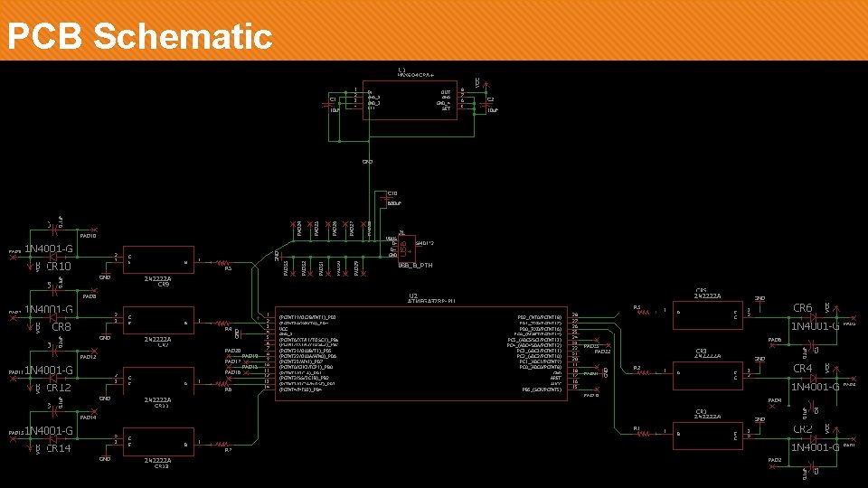The height and width of the screenshot is (488, 868).
Task: Select the CR8 diode symbol
Action: point(52,317)
